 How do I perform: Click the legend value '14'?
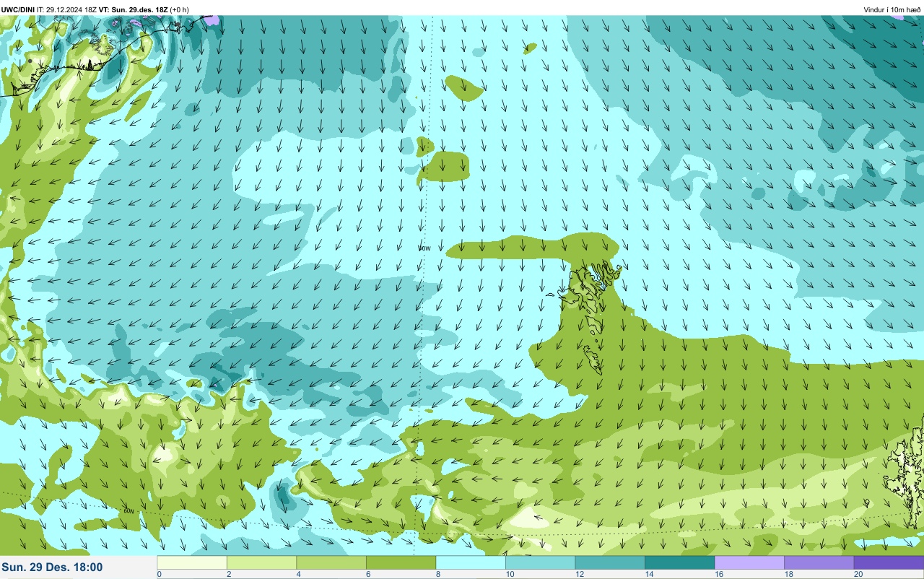pos(648,575)
